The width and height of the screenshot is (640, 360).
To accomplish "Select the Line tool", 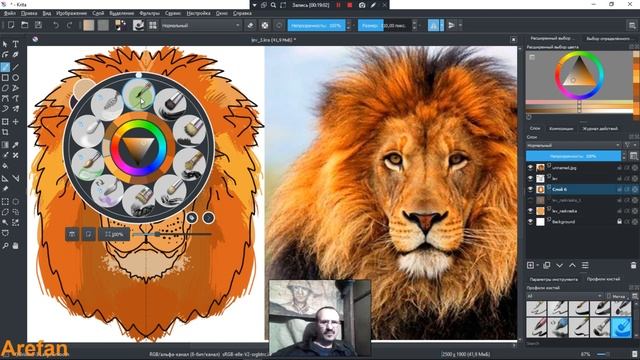I will 16,67.
